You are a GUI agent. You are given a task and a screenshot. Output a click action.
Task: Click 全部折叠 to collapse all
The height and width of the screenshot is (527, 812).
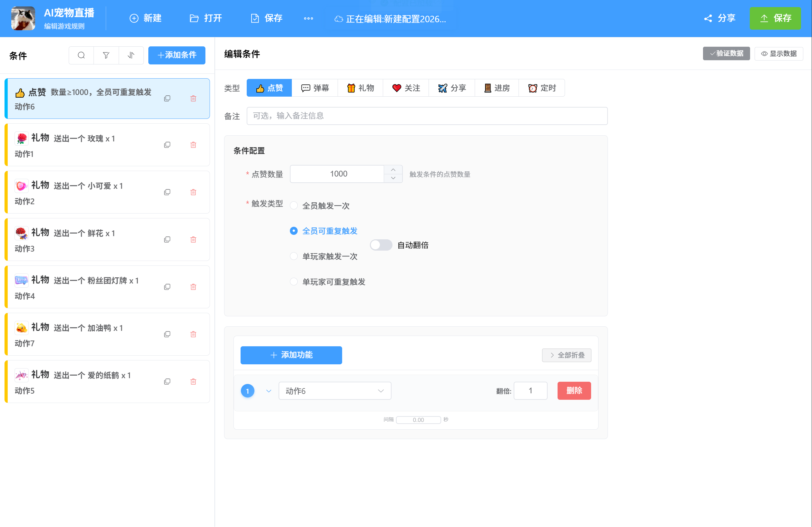click(x=566, y=355)
